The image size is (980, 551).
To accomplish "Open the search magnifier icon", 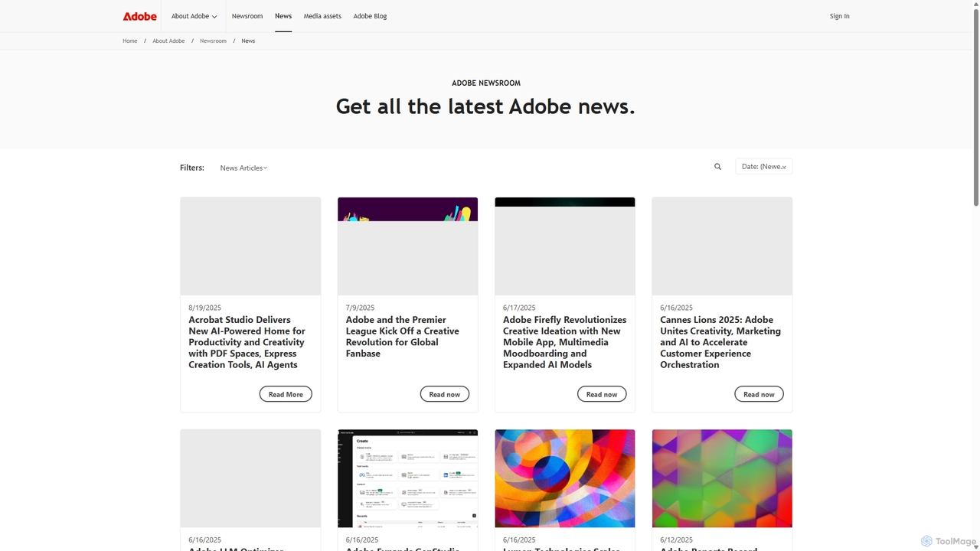I will pos(717,167).
